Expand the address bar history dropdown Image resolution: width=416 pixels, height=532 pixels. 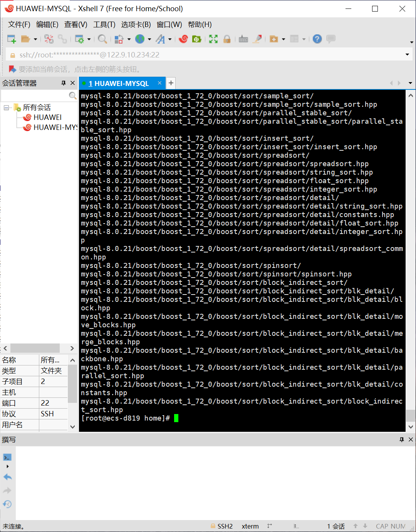(x=407, y=55)
